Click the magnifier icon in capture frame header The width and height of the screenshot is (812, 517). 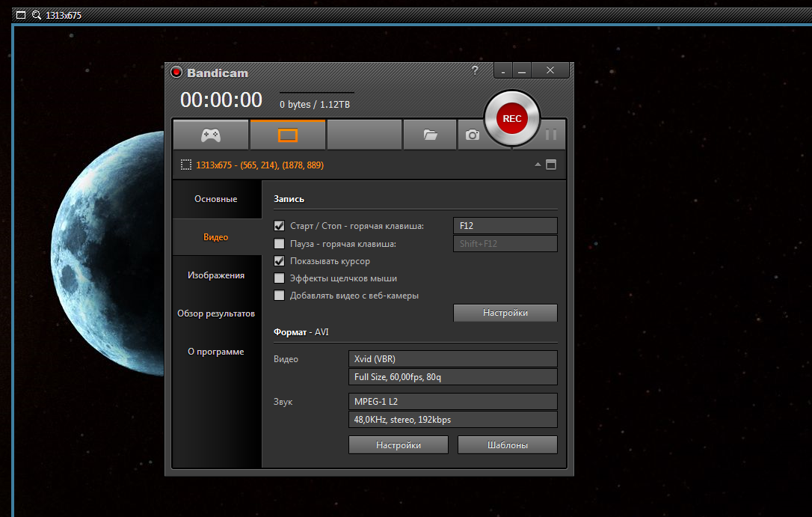tap(36, 15)
